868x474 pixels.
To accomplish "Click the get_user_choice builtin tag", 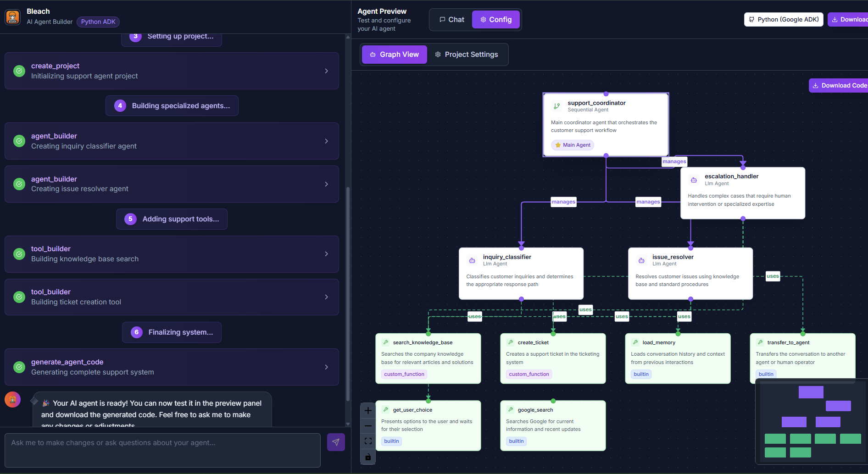I will click(391, 441).
